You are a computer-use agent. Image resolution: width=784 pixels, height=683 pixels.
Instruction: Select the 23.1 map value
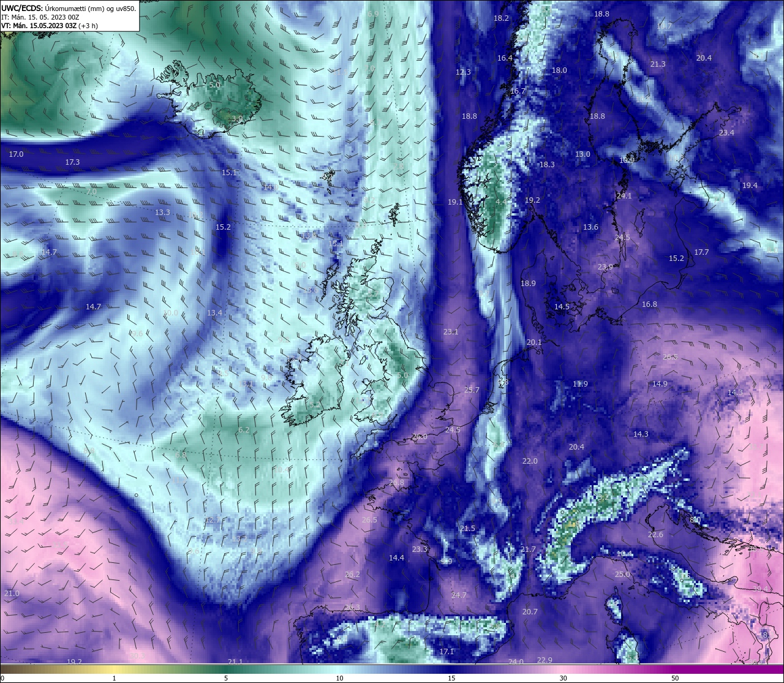point(451,332)
